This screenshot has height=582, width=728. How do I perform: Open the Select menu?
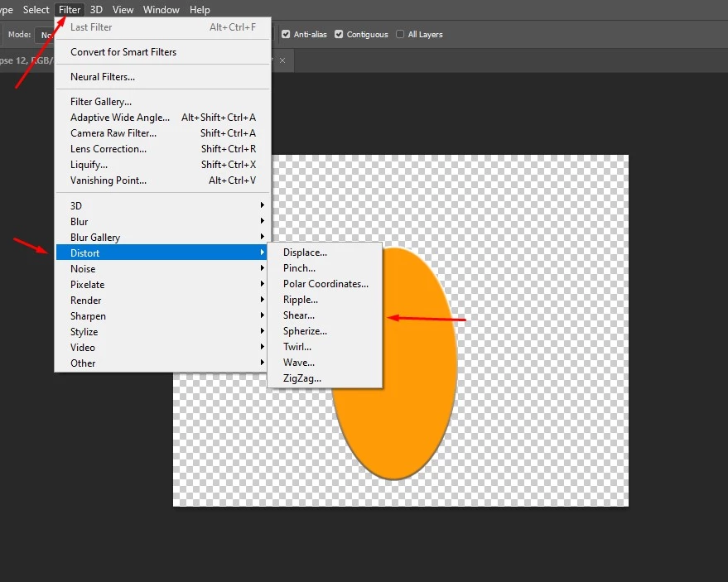36,10
